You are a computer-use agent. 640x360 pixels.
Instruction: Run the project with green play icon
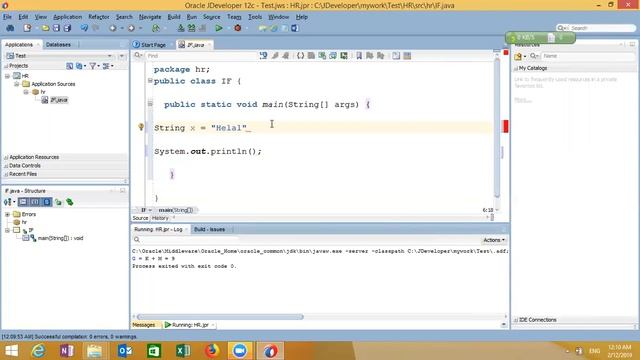click(219, 28)
